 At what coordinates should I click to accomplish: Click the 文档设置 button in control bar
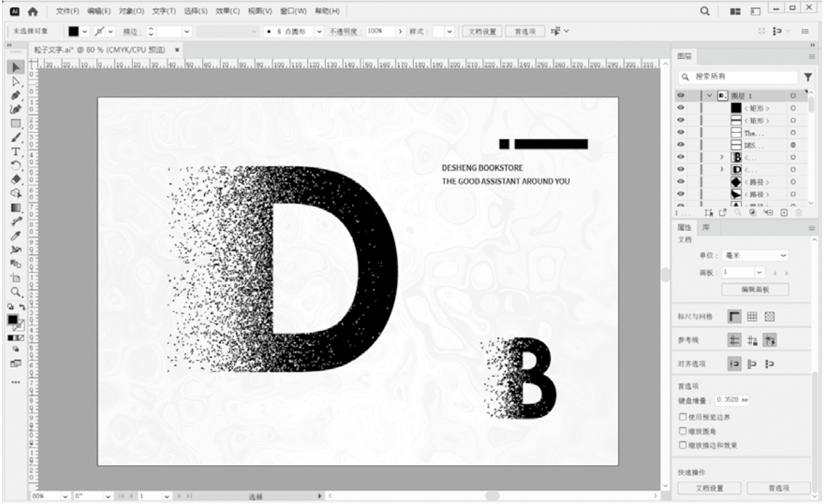(x=482, y=32)
